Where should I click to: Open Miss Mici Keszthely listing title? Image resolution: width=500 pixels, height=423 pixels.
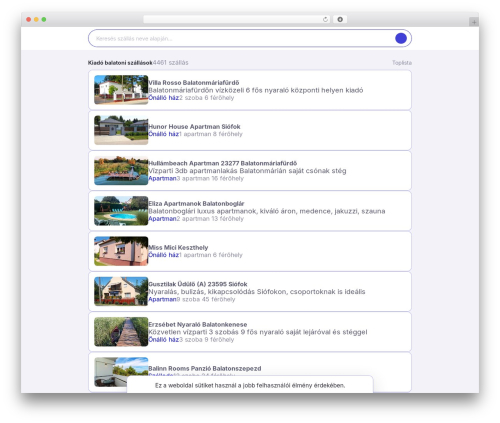178,247
